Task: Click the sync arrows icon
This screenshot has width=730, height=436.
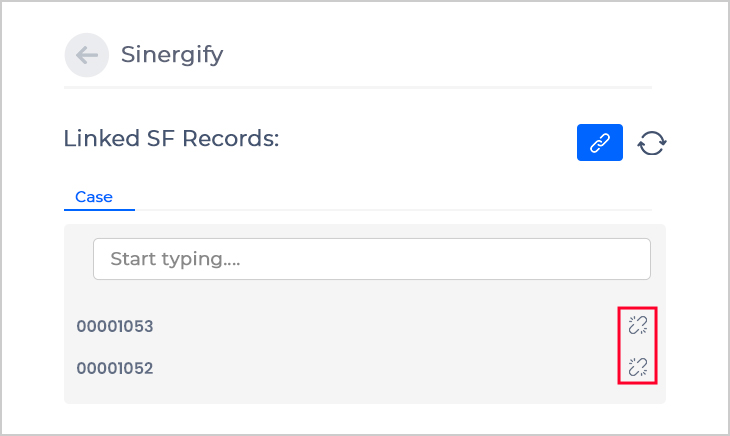Action: pos(651,143)
